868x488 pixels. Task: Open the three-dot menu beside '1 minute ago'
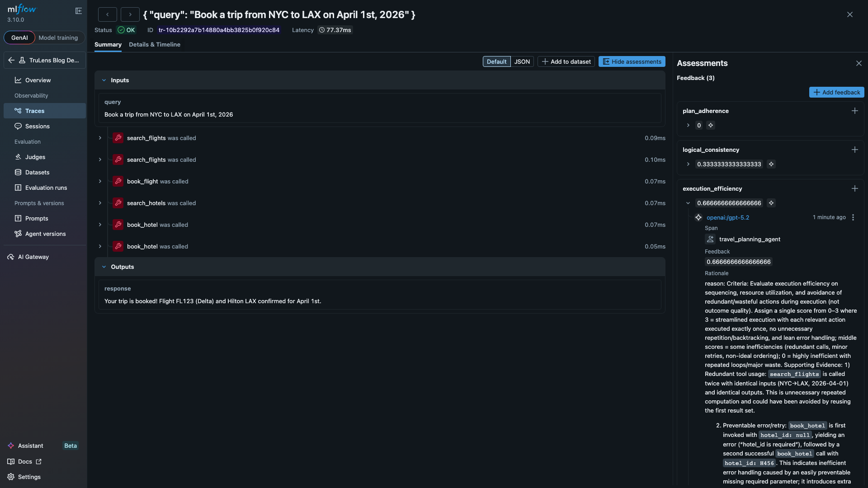pyautogui.click(x=853, y=217)
